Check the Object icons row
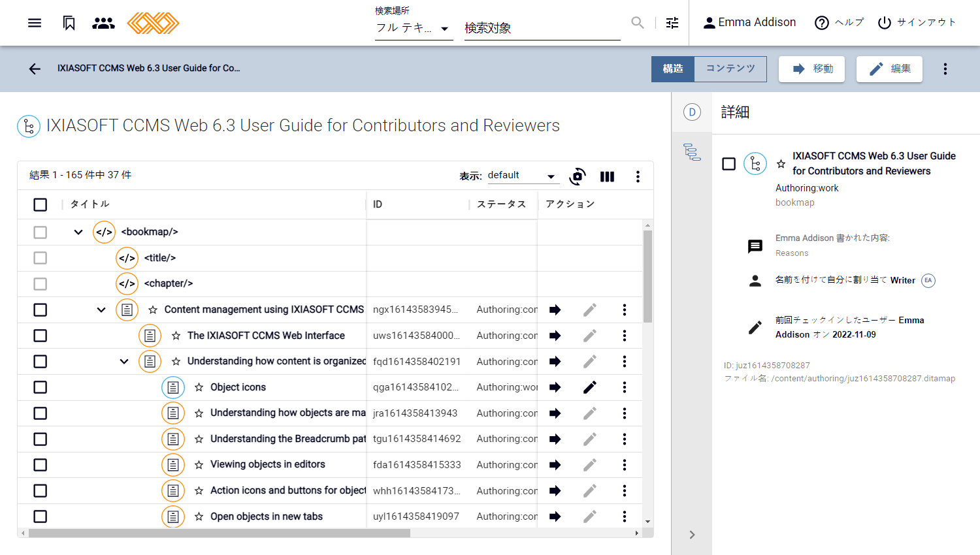Viewport: 980px width, 555px height. [40, 387]
